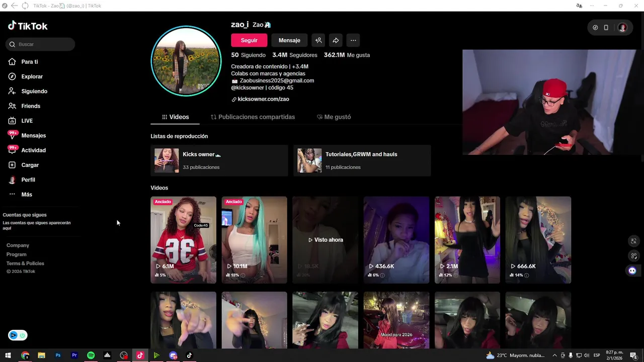Switch to Publicaciones compartidas tab
Image resolution: width=644 pixels, height=362 pixels.
point(253,117)
